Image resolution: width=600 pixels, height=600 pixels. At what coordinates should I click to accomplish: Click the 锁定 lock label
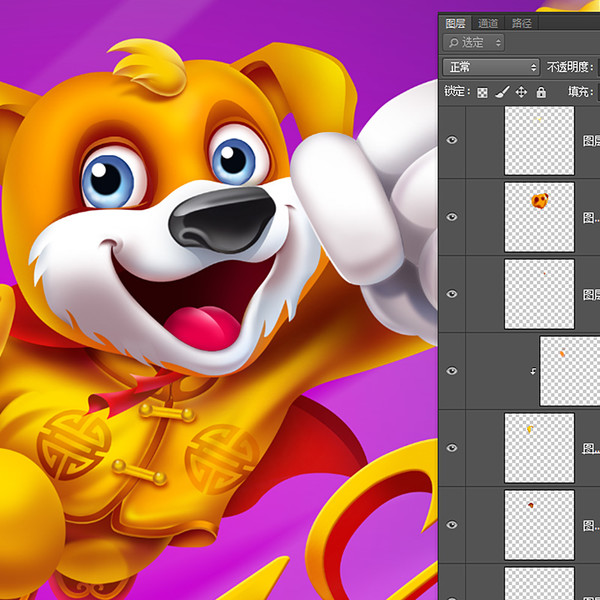point(457,91)
